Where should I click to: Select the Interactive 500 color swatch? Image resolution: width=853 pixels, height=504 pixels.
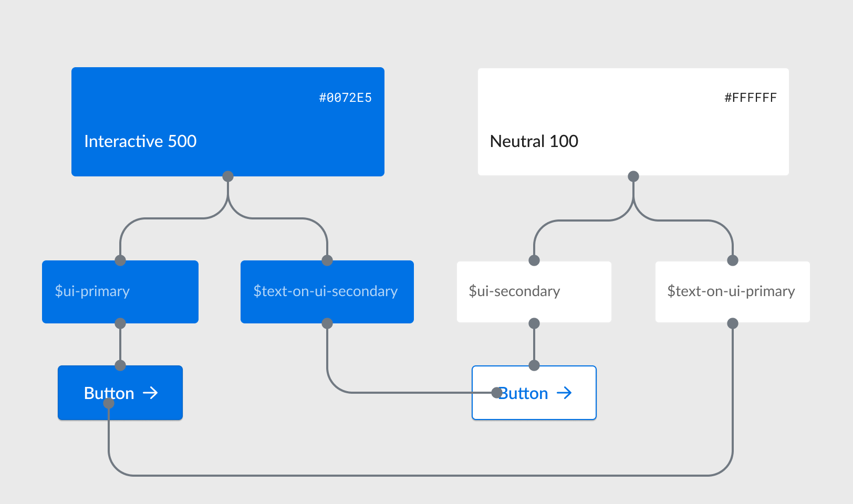(x=228, y=122)
